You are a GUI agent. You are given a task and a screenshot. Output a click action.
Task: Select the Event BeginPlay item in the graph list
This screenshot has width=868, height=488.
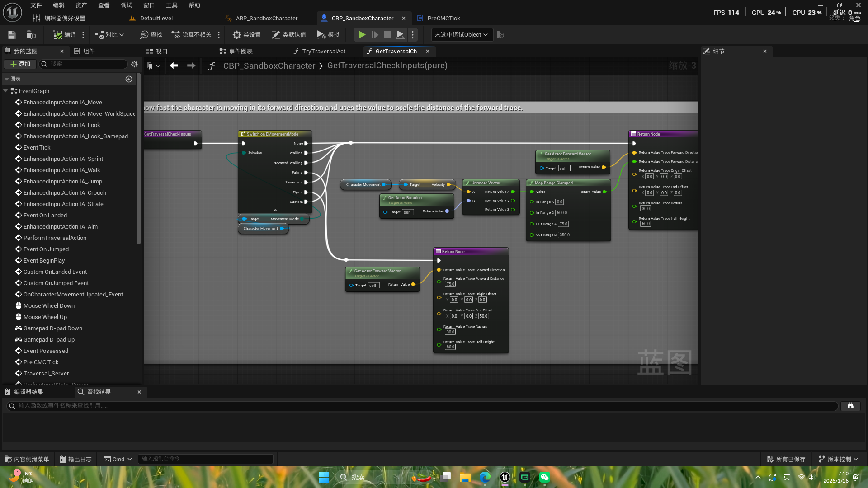[x=44, y=261]
